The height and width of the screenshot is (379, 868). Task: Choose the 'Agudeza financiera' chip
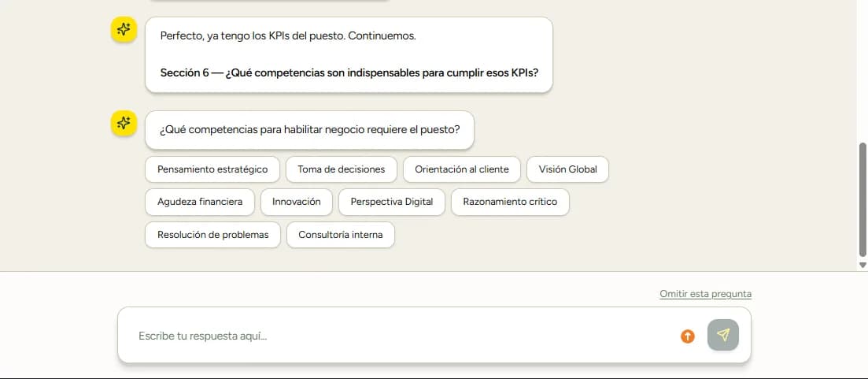(x=200, y=203)
